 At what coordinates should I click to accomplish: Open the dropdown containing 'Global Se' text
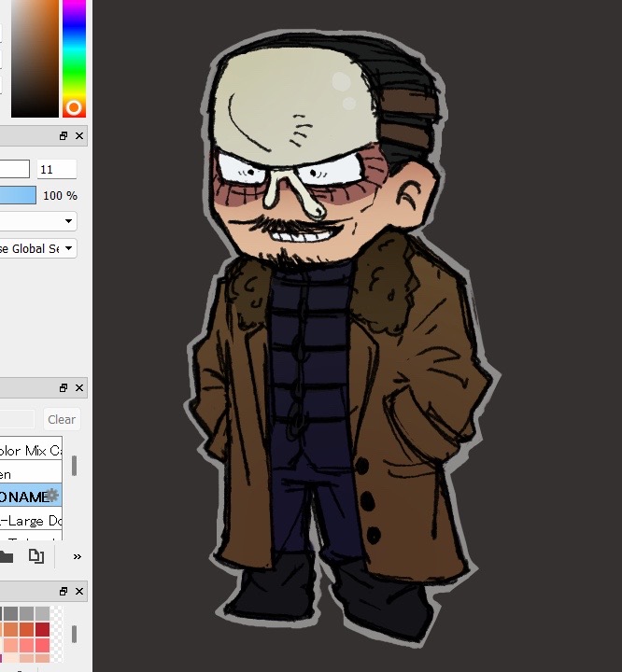(x=38, y=248)
